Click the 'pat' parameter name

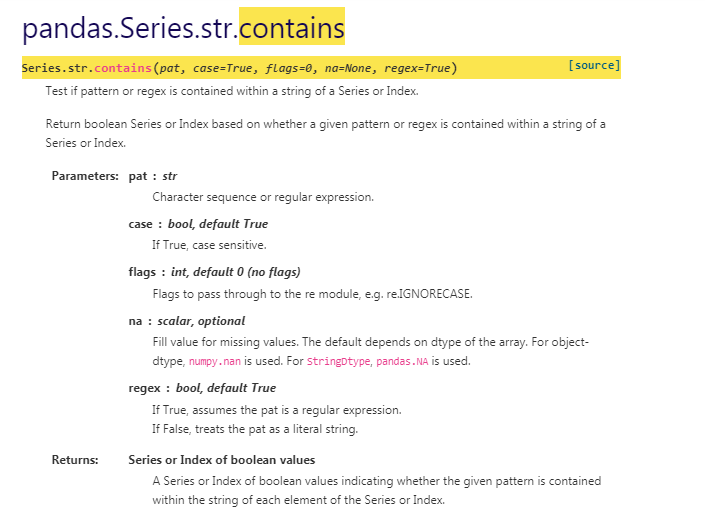coord(138,176)
